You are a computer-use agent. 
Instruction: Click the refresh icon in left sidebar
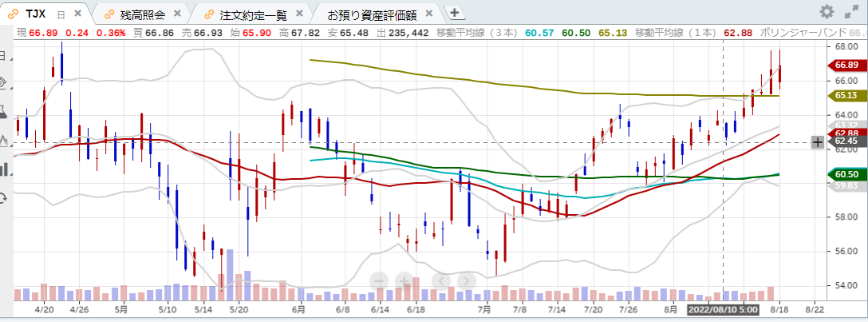click(x=3, y=197)
